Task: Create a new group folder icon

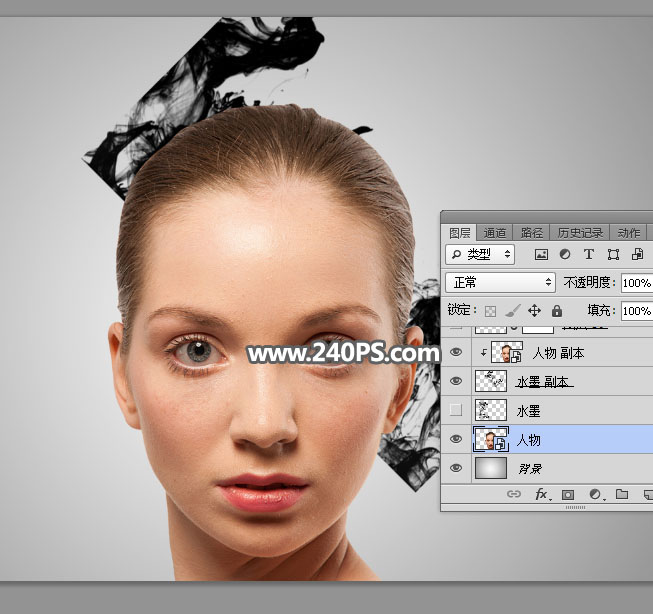Action: [622, 494]
